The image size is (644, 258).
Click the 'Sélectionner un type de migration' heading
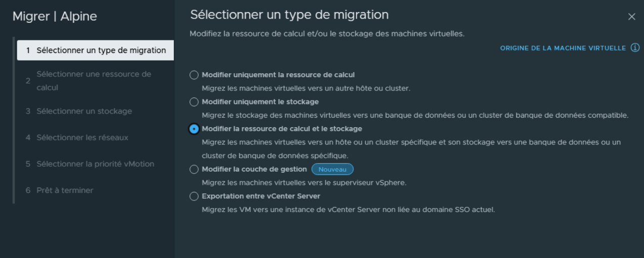pyautogui.click(x=289, y=15)
